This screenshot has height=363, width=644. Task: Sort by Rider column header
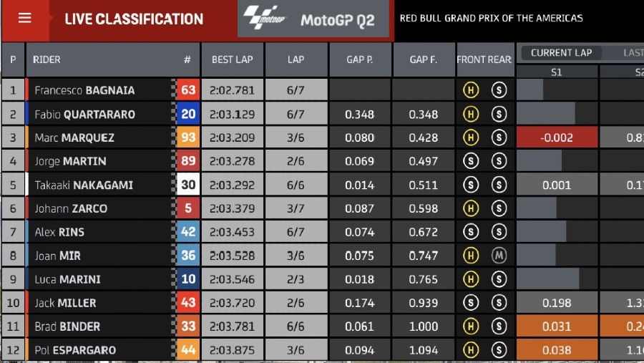(47, 59)
